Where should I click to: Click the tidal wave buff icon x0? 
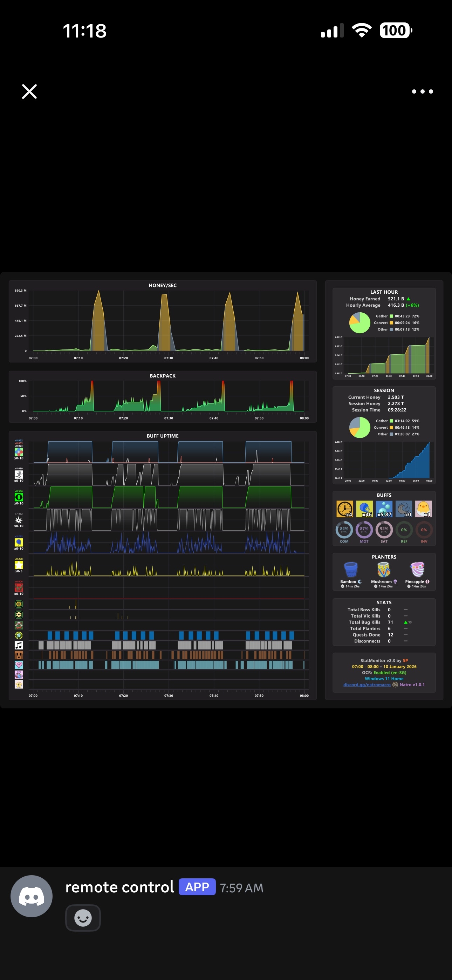(x=404, y=509)
